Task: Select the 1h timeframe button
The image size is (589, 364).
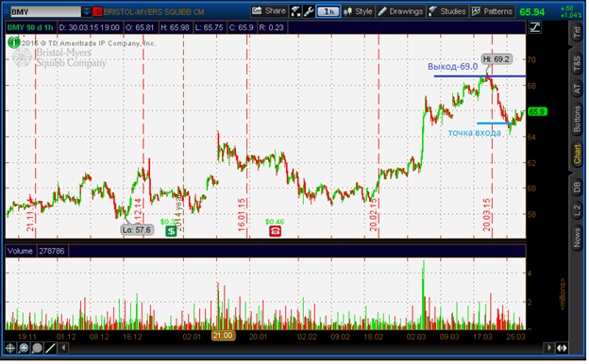Action: point(328,11)
